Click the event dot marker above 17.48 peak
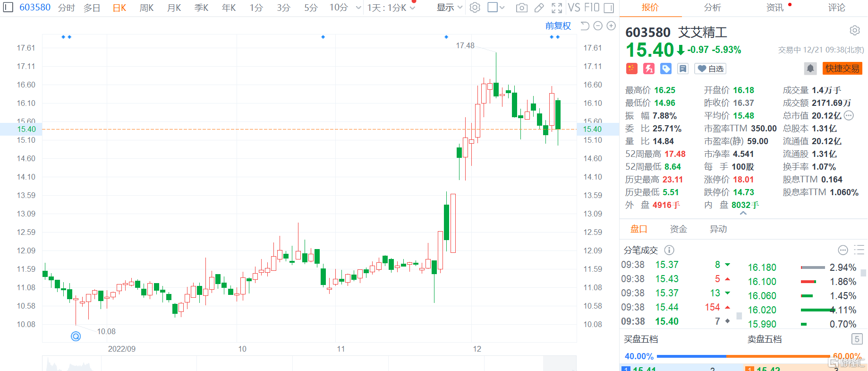Screen dimensions: 868x371 (446, 37)
